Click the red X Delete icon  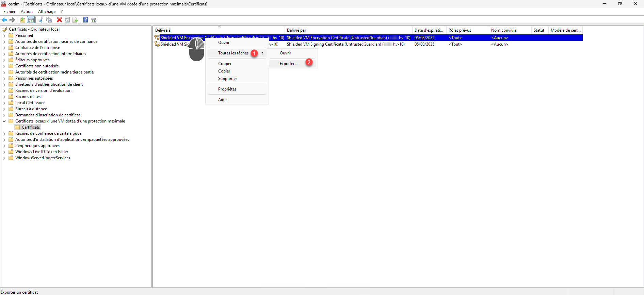click(59, 20)
